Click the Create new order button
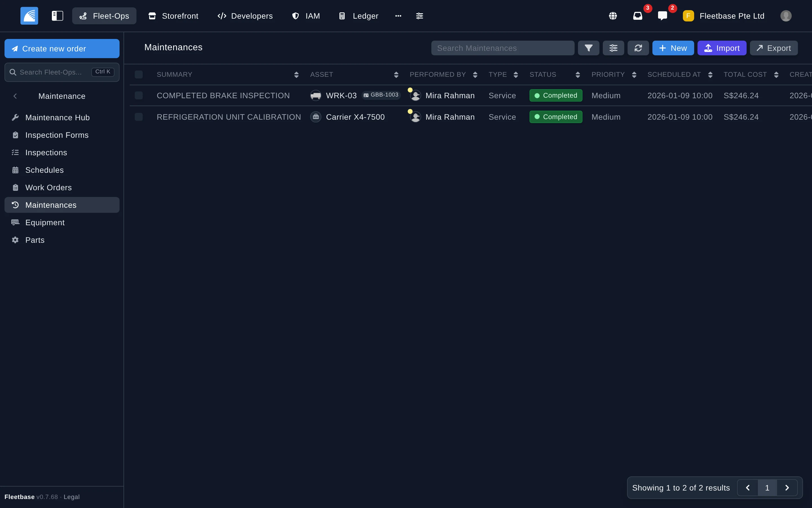 (x=62, y=49)
